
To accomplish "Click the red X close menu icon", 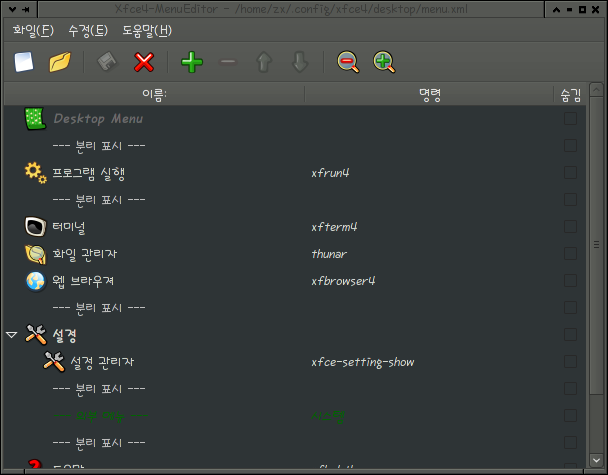I will [x=144, y=62].
